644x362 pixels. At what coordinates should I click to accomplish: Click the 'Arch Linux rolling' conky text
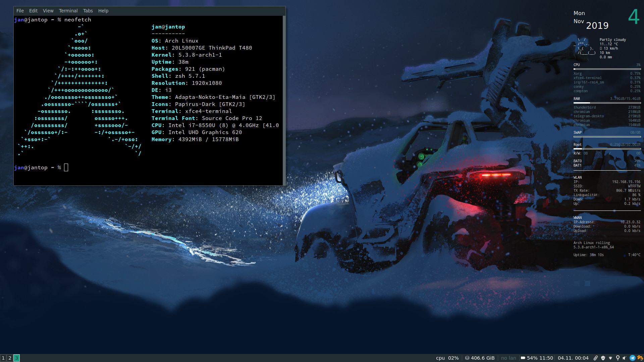point(592,243)
